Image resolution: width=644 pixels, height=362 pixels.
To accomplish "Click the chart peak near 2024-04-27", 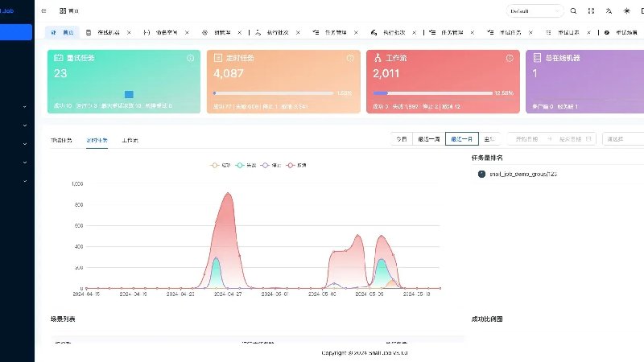I will (x=228, y=193).
